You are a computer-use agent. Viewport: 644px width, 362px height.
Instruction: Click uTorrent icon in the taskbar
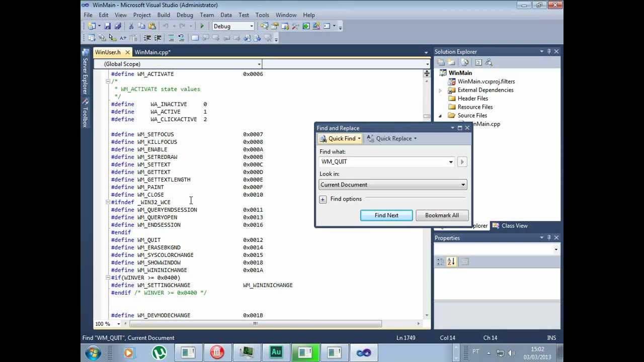[159, 352]
